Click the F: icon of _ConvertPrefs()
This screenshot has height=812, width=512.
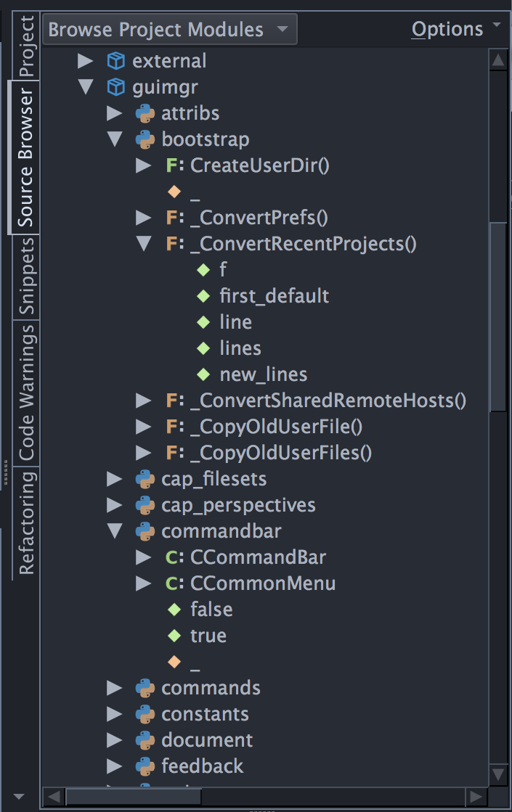[174, 218]
